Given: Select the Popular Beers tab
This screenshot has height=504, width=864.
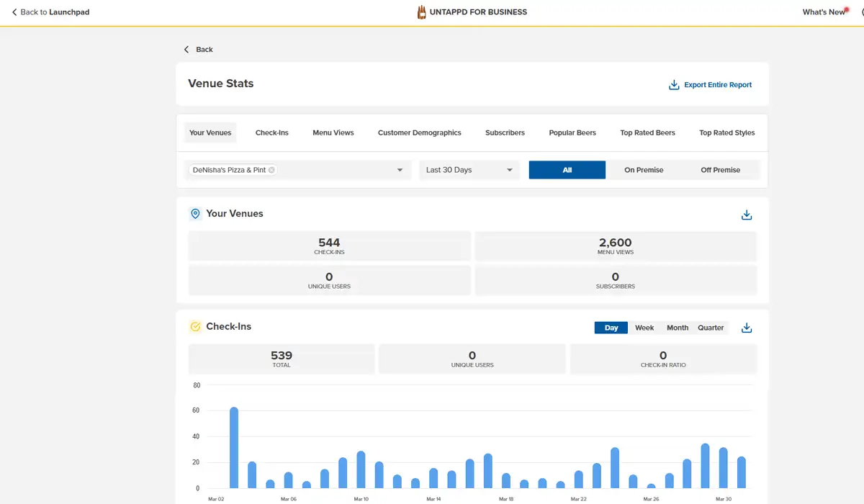Looking at the screenshot, I should (572, 132).
